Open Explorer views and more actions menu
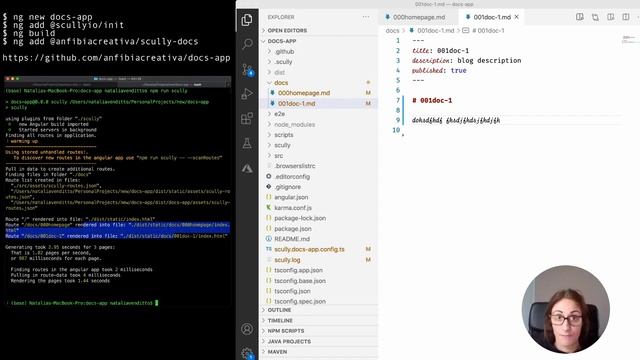Viewport: 640px width, 360px height. 366,17
